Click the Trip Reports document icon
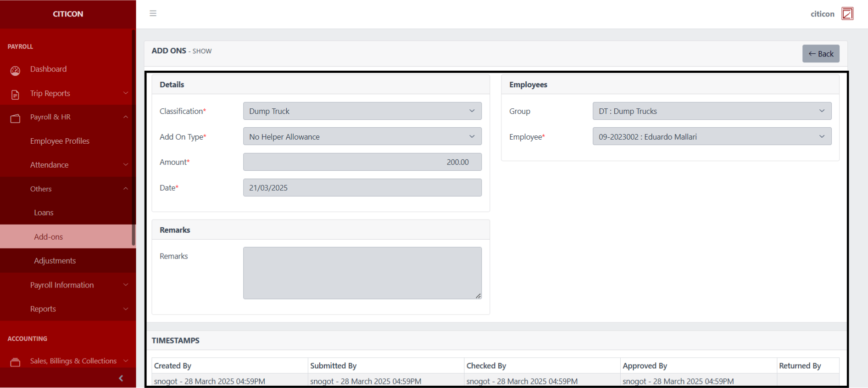868x388 pixels. tap(15, 95)
